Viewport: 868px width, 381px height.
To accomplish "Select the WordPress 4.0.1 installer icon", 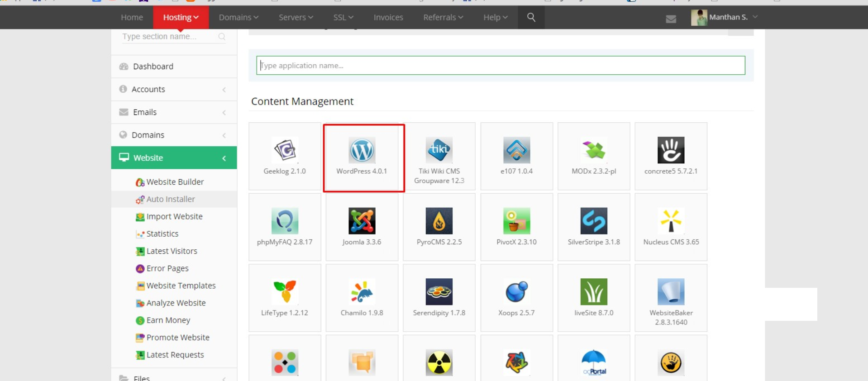I will tap(362, 151).
